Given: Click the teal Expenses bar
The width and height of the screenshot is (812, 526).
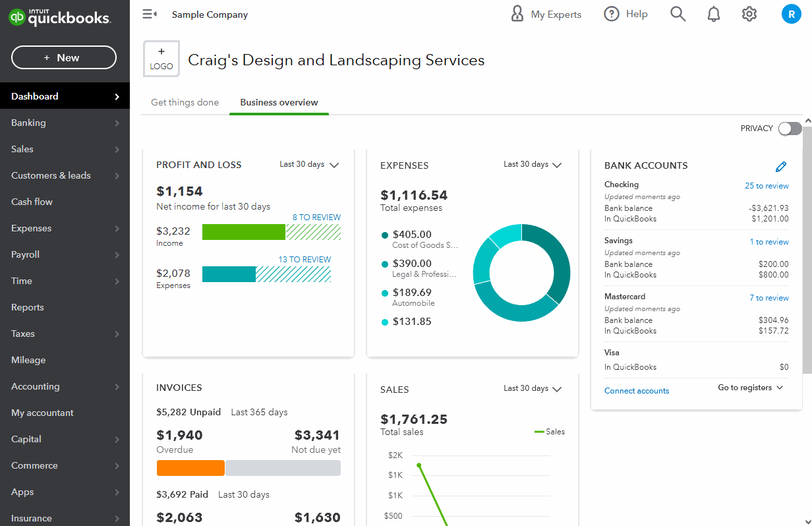Looking at the screenshot, I should [229, 274].
